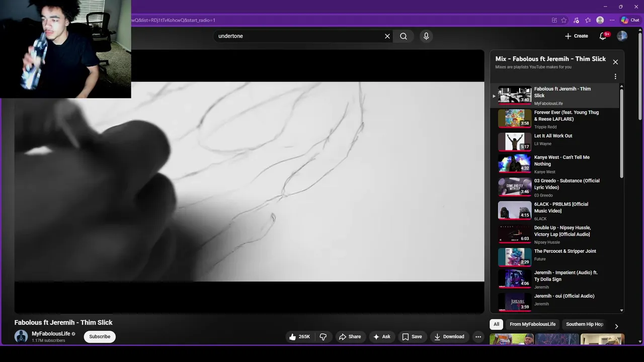Screen dimensions: 644x362
Task: Click video title Fabolous ft Jeremih - Thim Slick
Action: [x=63, y=323]
